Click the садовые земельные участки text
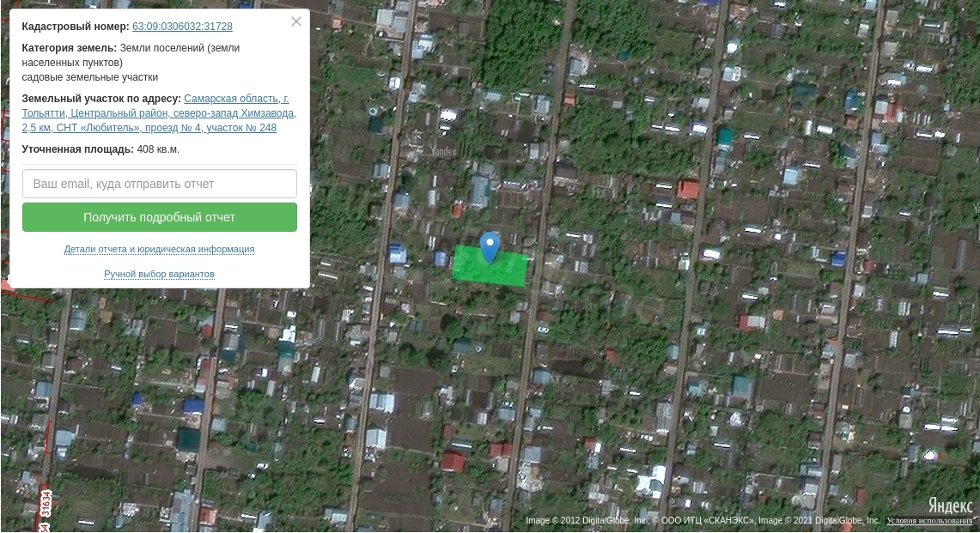 tap(89, 77)
